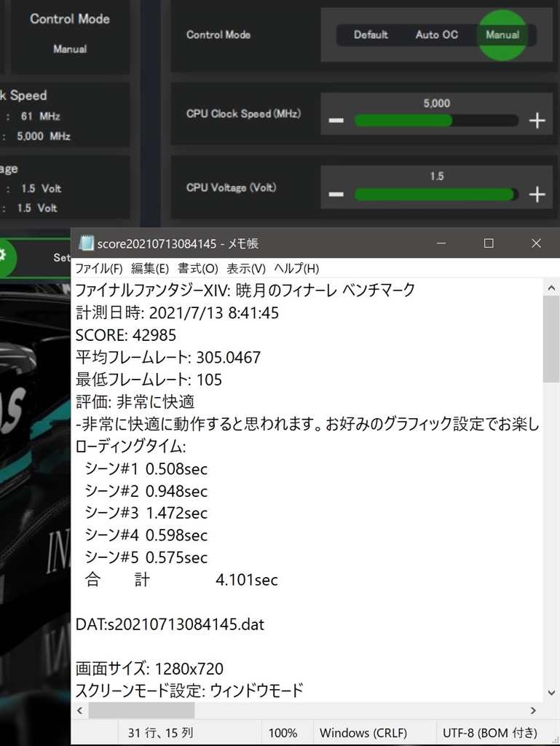Click the シーン#2 0.948sec line
Viewport: 560px width, 746px height.
[146, 491]
